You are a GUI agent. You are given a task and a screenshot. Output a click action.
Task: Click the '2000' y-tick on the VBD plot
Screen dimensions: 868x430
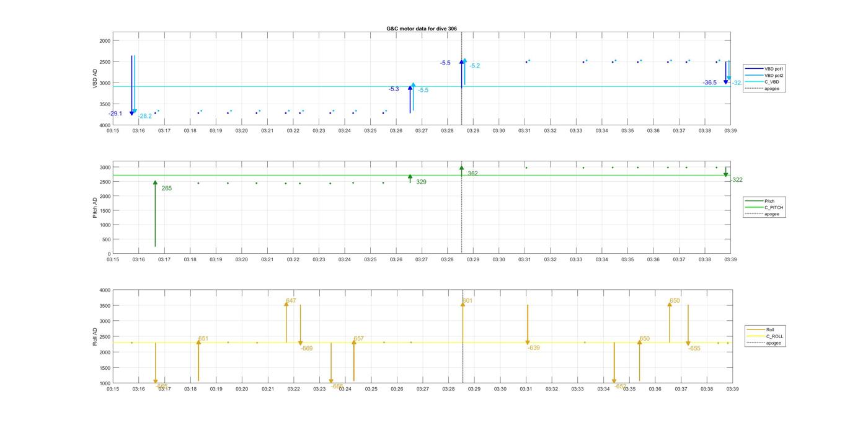104,41
